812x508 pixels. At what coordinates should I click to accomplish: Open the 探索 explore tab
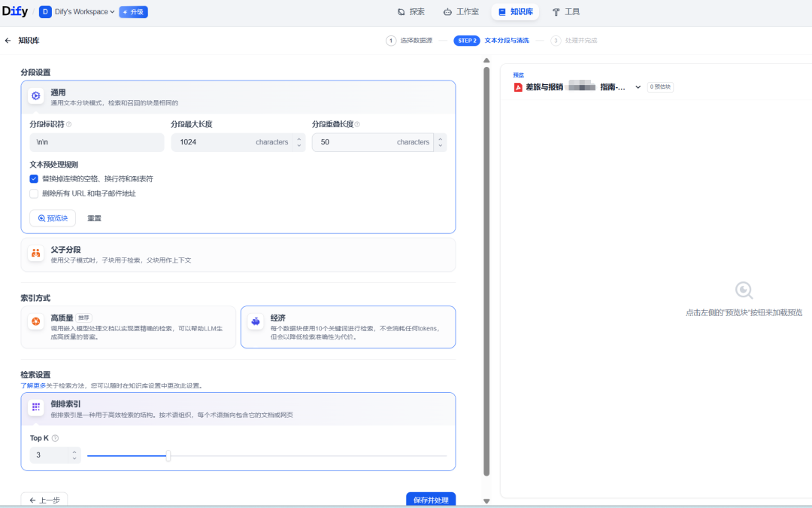(x=411, y=11)
